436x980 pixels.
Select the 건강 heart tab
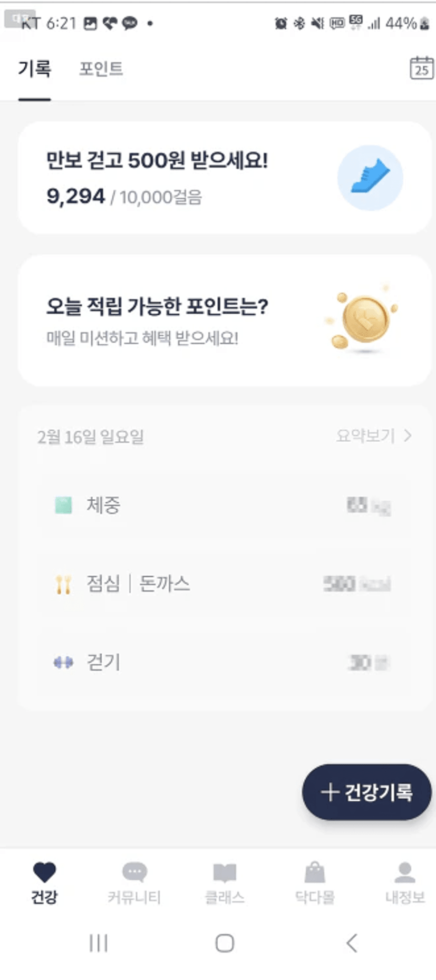point(44,882)
